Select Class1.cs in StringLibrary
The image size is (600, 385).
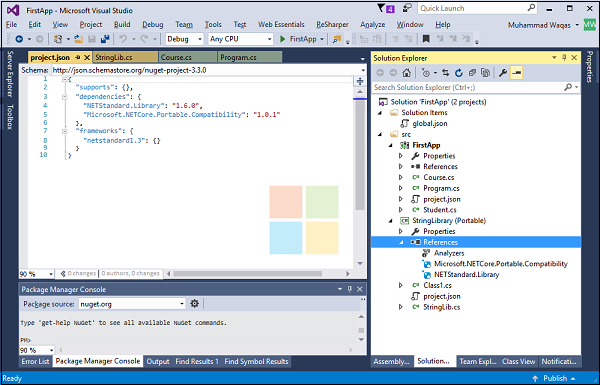(437, 285)
